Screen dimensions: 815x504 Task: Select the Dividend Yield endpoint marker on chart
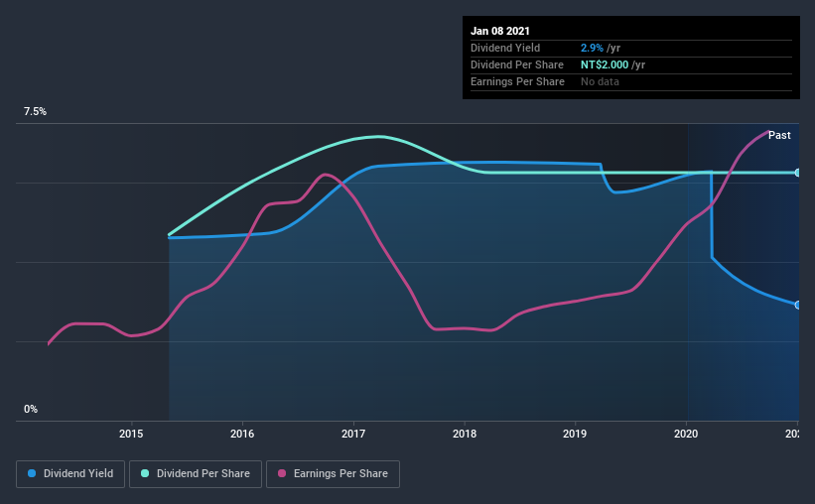pos(797,305)
